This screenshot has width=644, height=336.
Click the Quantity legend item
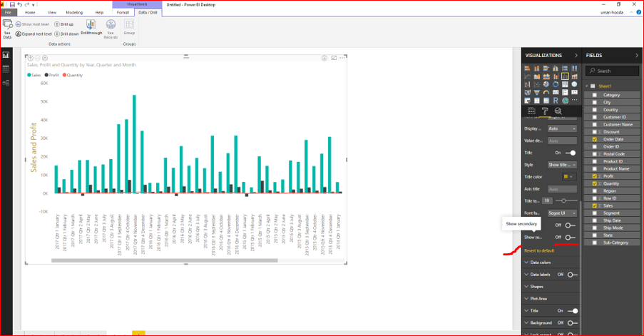73,75
